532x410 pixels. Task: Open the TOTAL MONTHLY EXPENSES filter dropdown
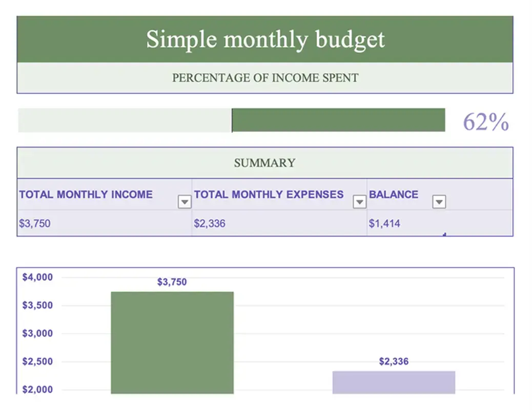[359, 201]
